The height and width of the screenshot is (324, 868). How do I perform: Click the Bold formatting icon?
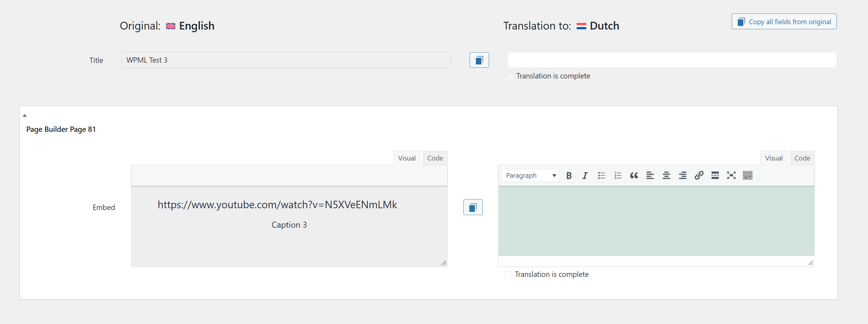(569, 175)
